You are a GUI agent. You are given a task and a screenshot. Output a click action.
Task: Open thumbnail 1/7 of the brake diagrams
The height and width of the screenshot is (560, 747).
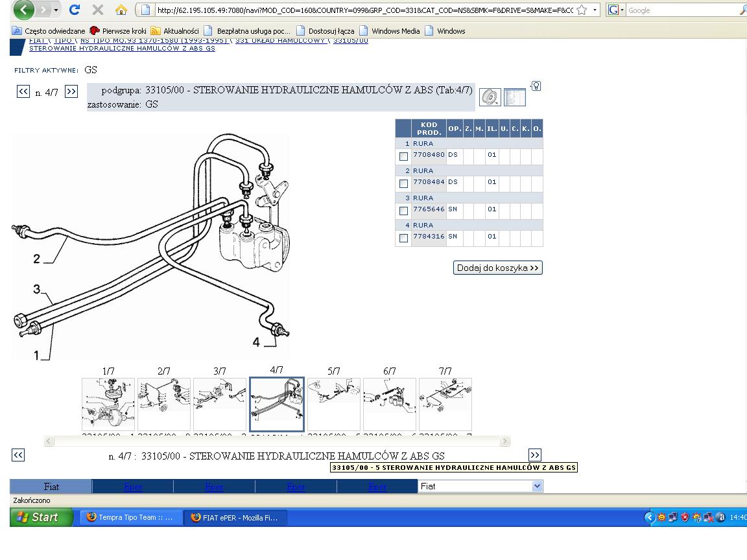pyautogui.click(x=108, y=404)
